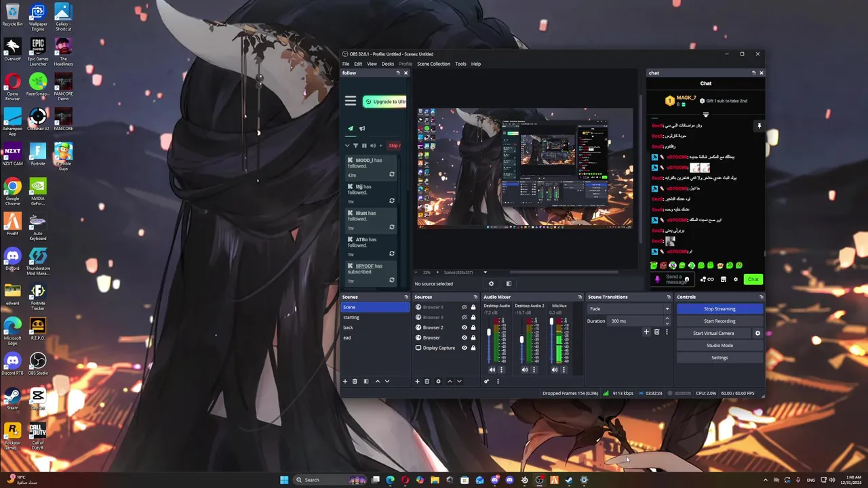Pause alerts in follow dock

pos(364,146)
